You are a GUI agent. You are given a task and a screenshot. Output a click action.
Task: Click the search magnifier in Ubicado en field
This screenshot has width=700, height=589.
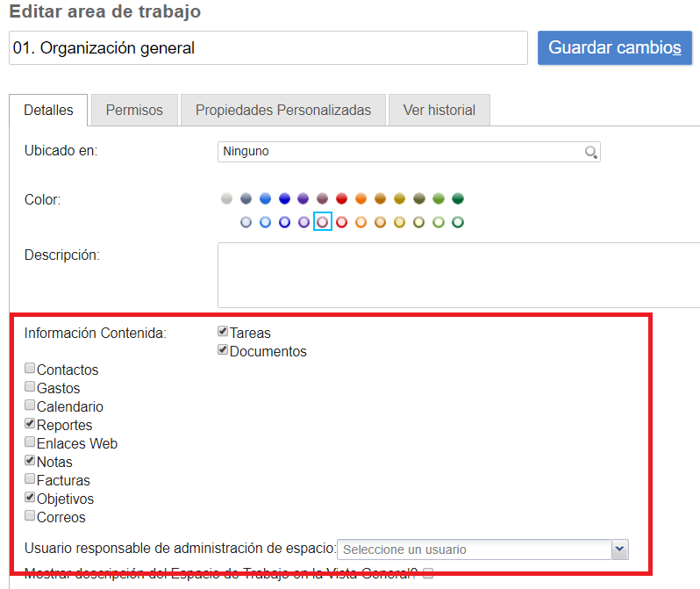[x=591, y=152]
